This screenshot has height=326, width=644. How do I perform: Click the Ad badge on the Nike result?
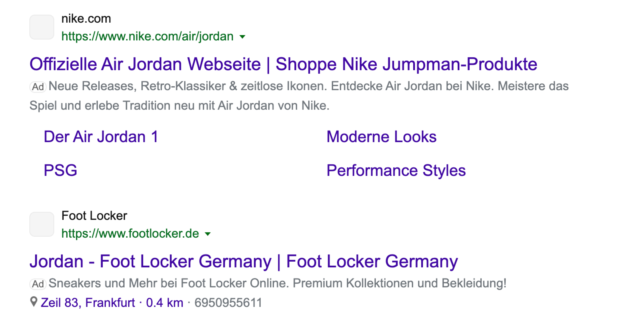pyautogui.click(x=38, y=87)
